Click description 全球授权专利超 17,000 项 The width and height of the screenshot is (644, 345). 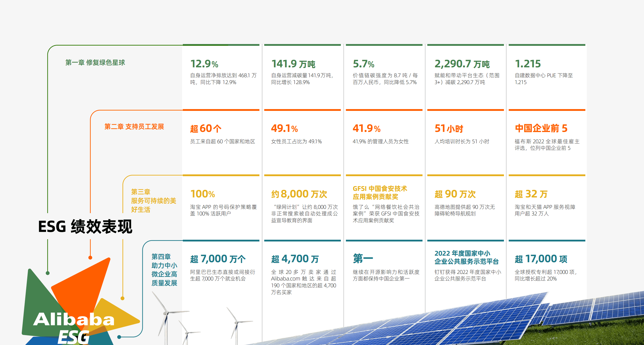546,275
